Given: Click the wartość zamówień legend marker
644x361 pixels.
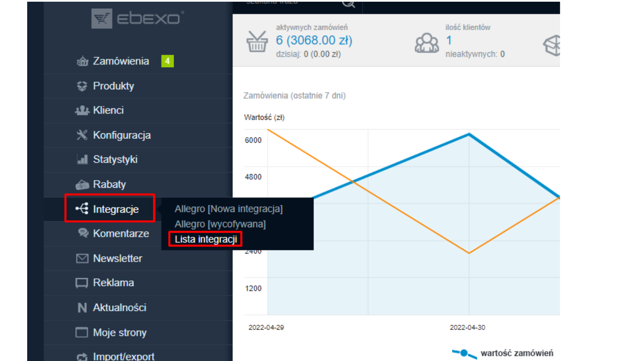Looking at the screenshot, I should pyautogui.click(x=464, y=353).
